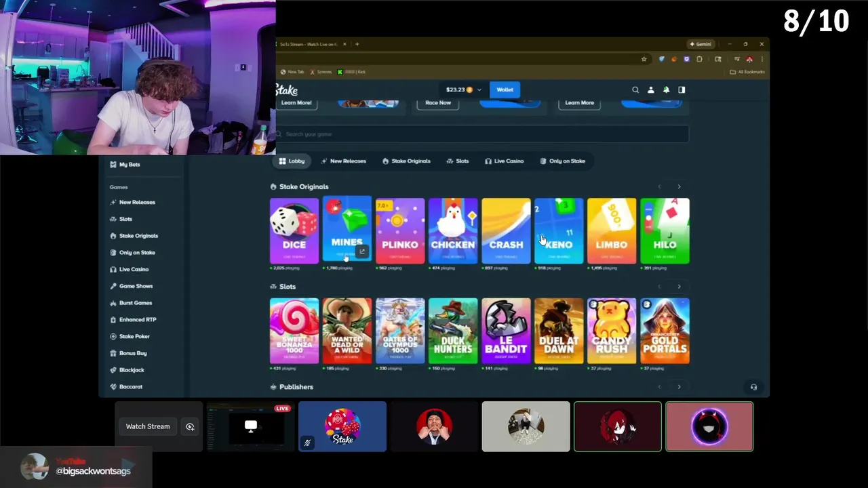Open the Duel at Dawn slot
Image resolution: width=868 pixels, height=488 pixels.
(559, 331)
